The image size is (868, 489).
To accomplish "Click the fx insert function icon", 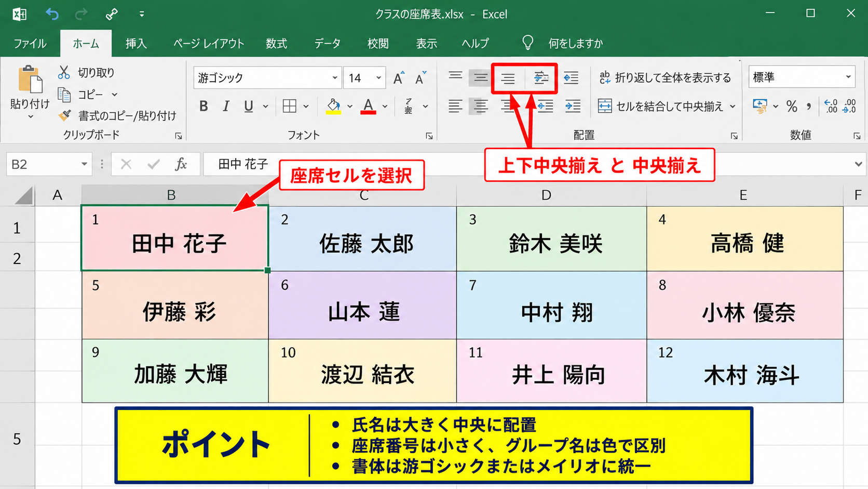I will (x=181, y=164).
